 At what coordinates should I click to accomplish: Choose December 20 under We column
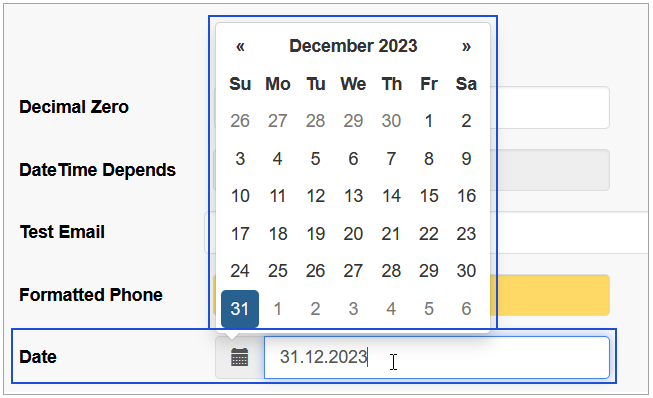[353, 234]
